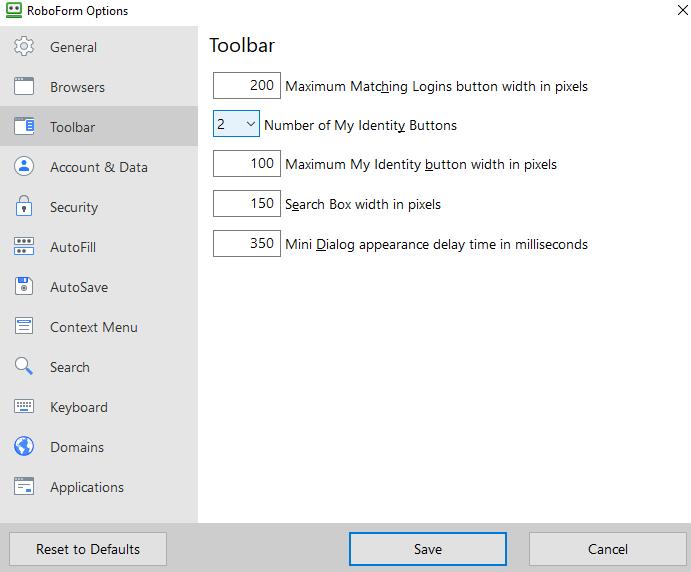Click the General gear icon
Viewport: 691px width, 572px height.
[x=24, y=47]
